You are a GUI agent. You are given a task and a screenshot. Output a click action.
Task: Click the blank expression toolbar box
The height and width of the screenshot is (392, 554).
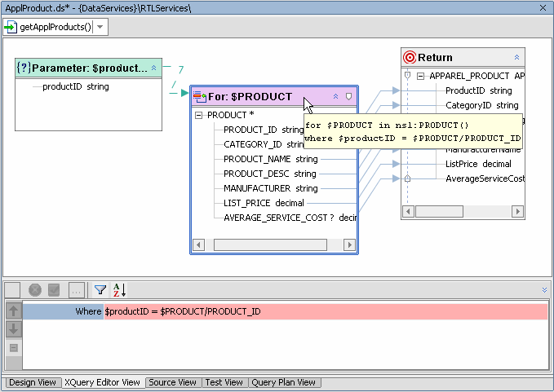point(12,290)
